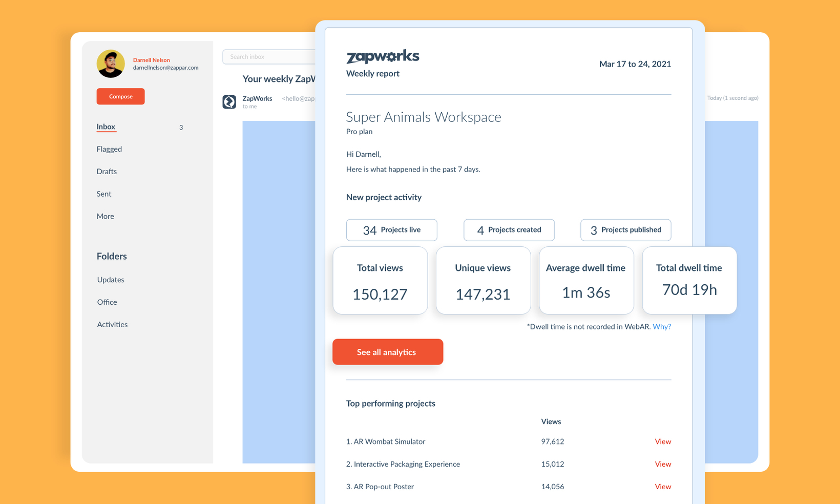Click the ZapWorks sender name
The height and width of the screenshot is (504, 840).
(x=257, y=98)
